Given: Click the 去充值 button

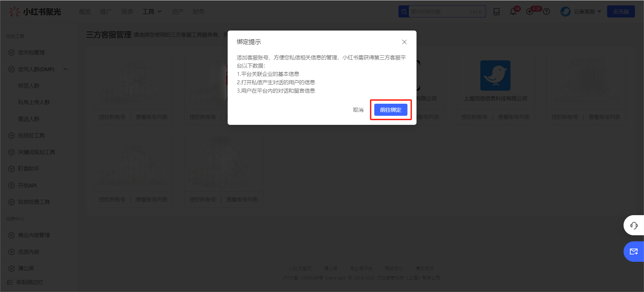Looking at the screenshot, I should point(621,11).
